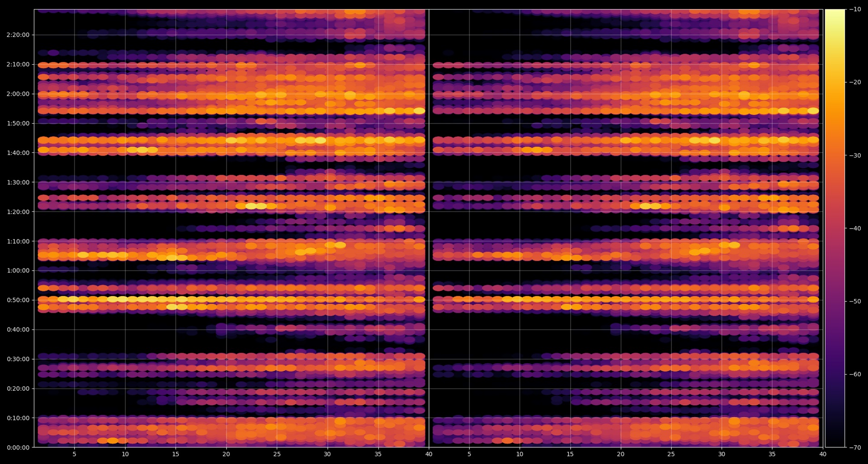Select x-axis label 10 under the right plot
The width and height of the screenshot is (868, 464).
pyautogui.click(x=520, y=454)
